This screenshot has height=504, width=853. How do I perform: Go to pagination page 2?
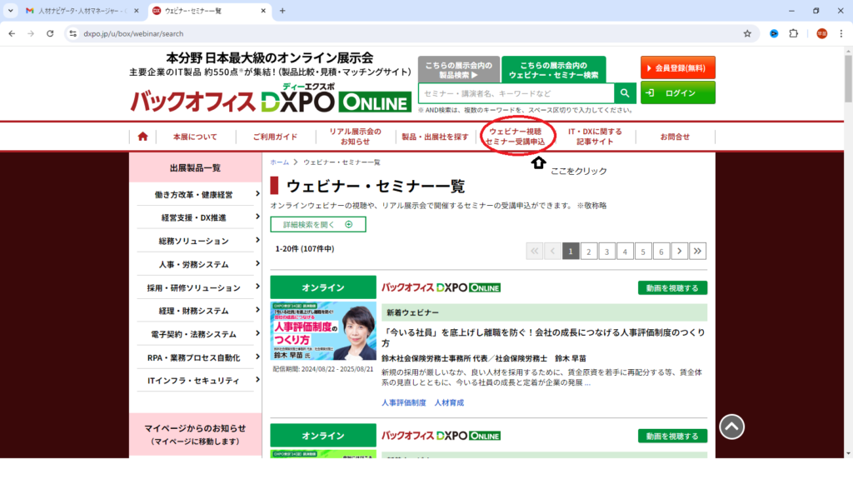click(x=589, y=251)
